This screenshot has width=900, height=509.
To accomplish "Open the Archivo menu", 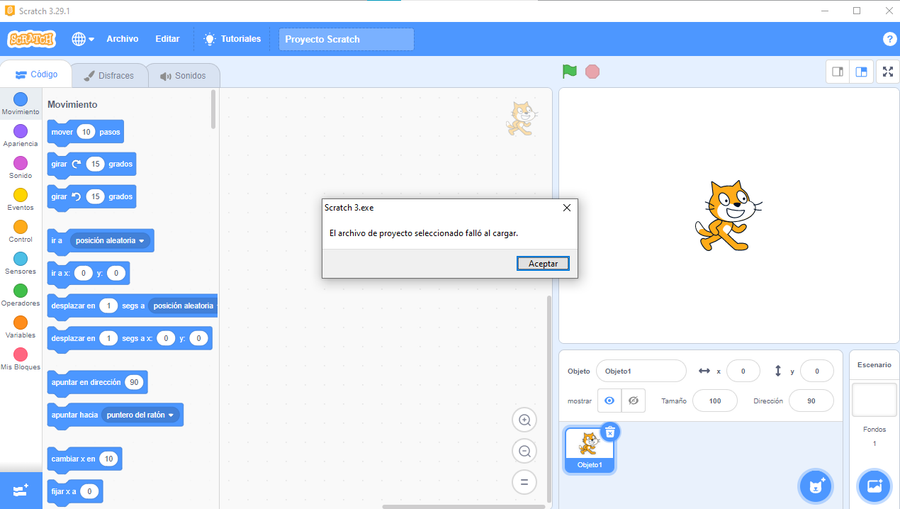I will point(122,39).
